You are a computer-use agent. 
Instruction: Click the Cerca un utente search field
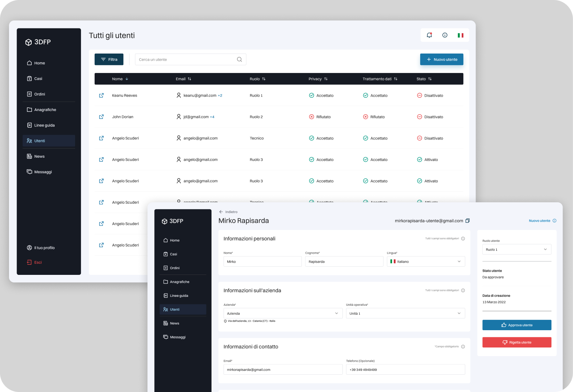pos(191,60)
